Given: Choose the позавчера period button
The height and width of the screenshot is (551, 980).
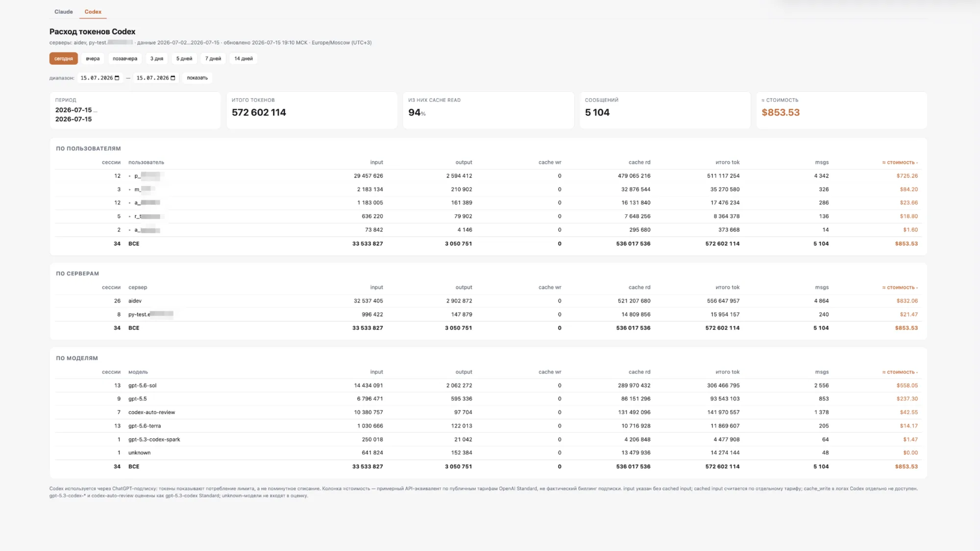Looking at the screenshot, I should [125, 58].
